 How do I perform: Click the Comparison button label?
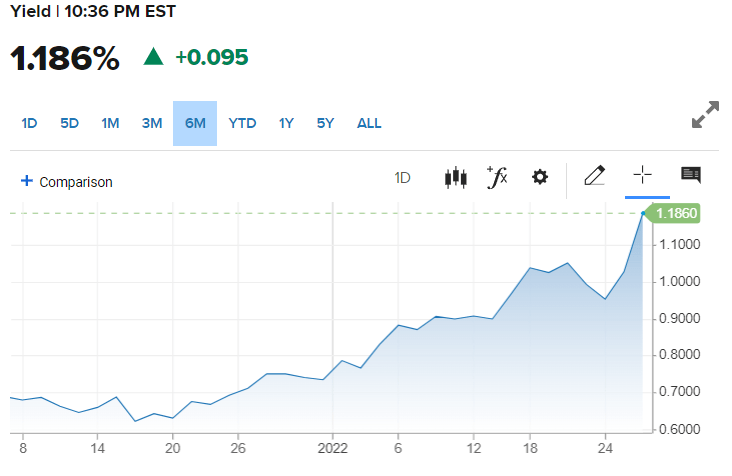click(75, 182)
